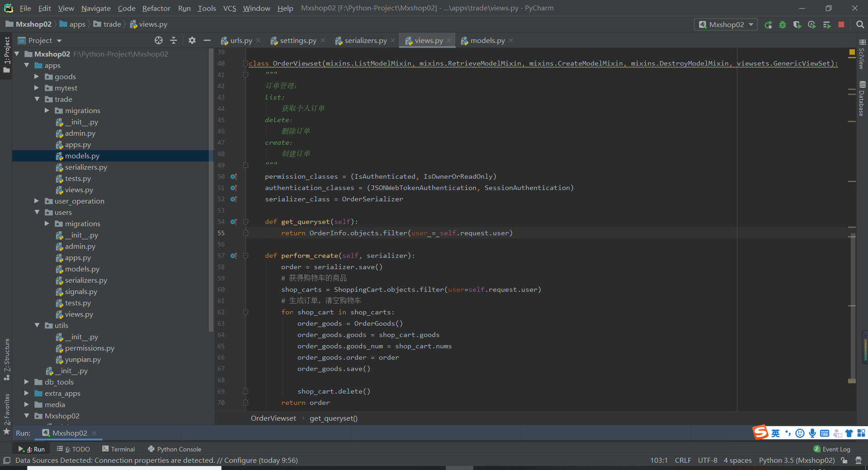Collapse the trade folder
This screenshot has width=868, height=470.
[x=37, y=99]
